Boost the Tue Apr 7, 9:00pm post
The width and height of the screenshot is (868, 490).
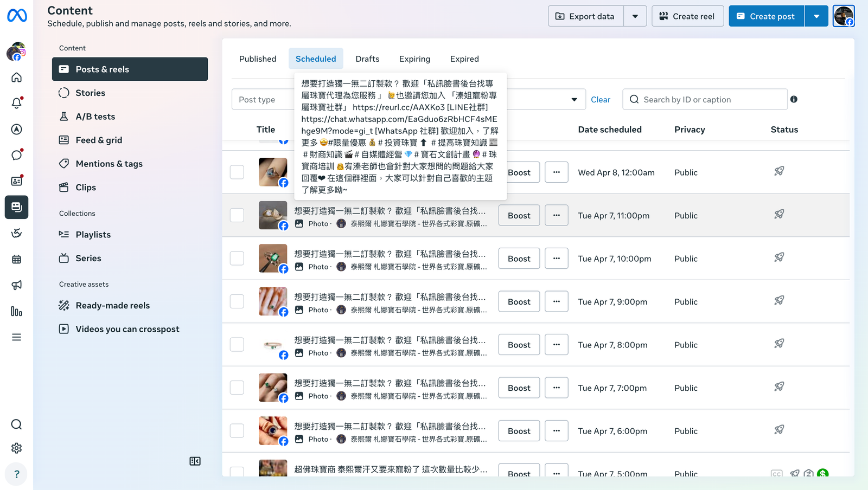(519, 301)
